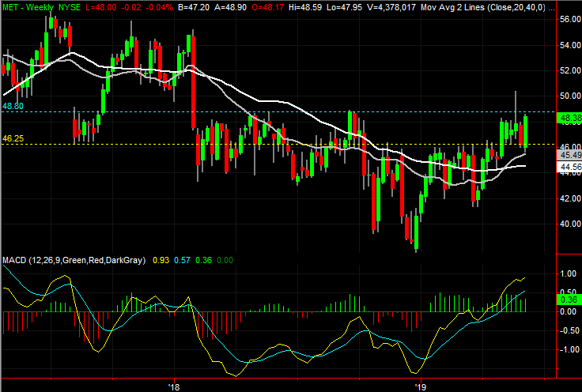Click the white 44.56 moving average tag
Viewport: 582px width, 392px height.
tap(569, 168)
